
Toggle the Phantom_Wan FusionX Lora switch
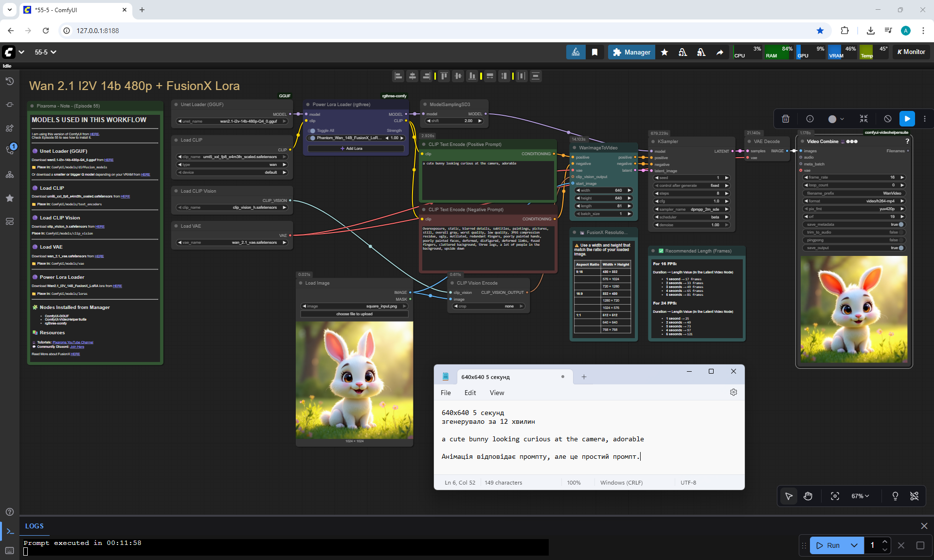click(312, 138)
